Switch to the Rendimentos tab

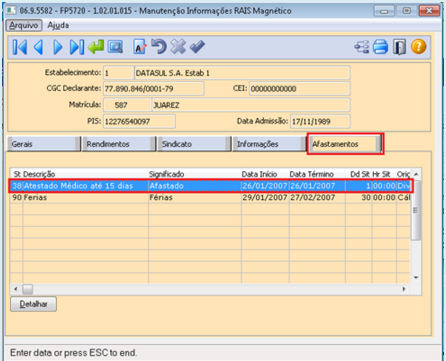tap(119, 144)
